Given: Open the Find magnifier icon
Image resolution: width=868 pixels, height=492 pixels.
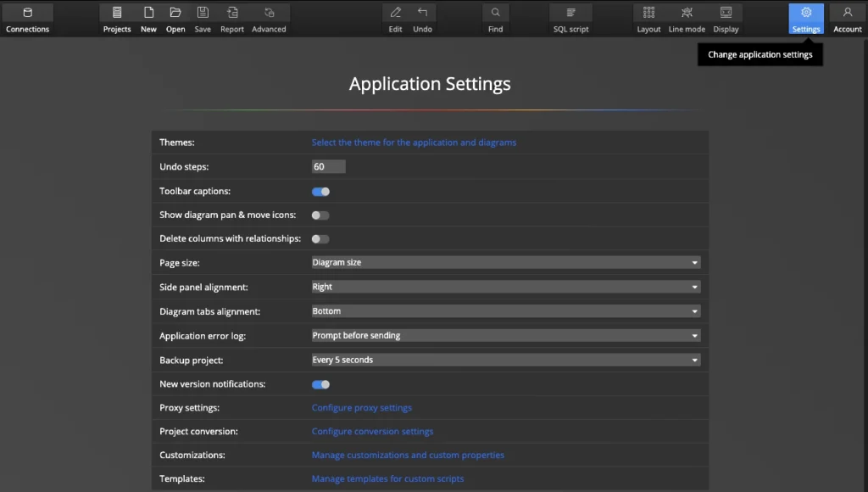Looking at the screenshot, I should (x=495, y=14).
